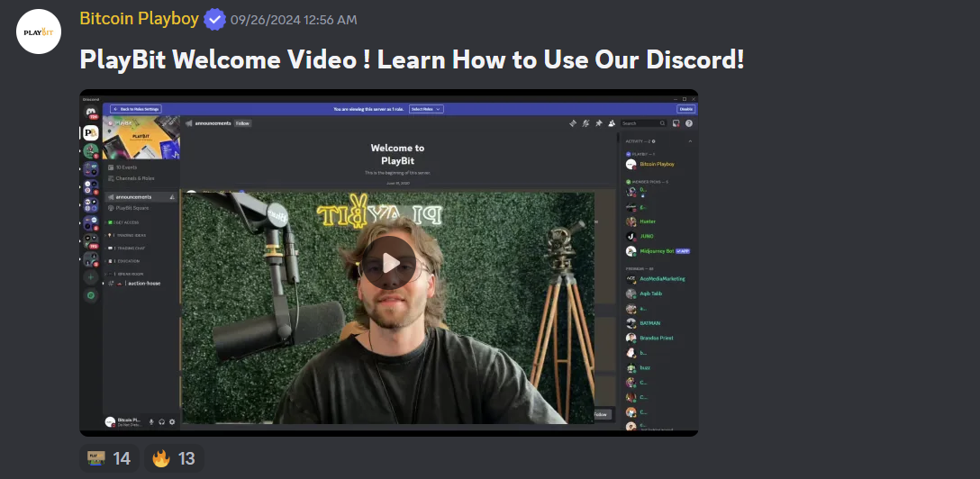Click the 09/26/2024 12:56 AM timestamp

tap(294, 20)
